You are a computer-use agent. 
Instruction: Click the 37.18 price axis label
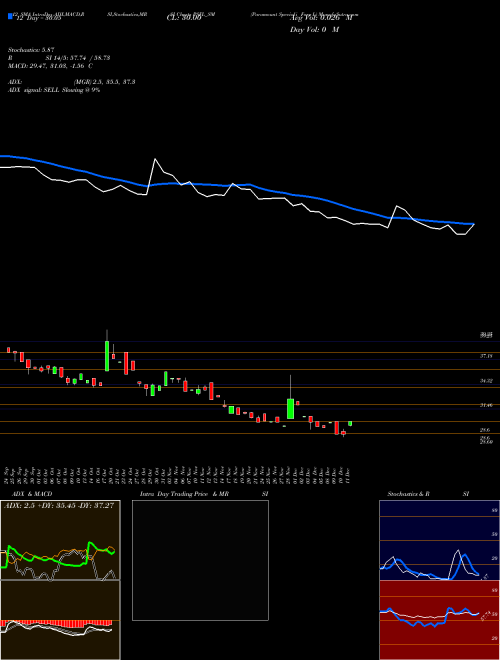pos(486,356)
